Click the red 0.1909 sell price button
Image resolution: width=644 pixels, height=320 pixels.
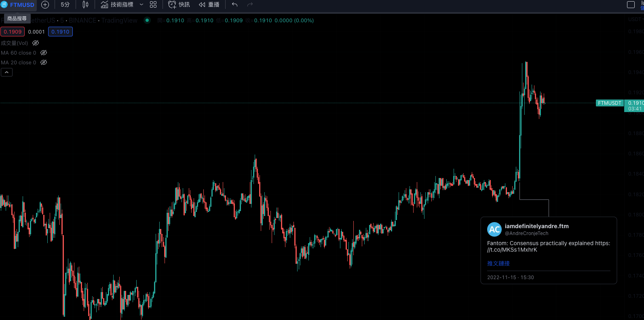pyautogui.click(x=13, y=32)
